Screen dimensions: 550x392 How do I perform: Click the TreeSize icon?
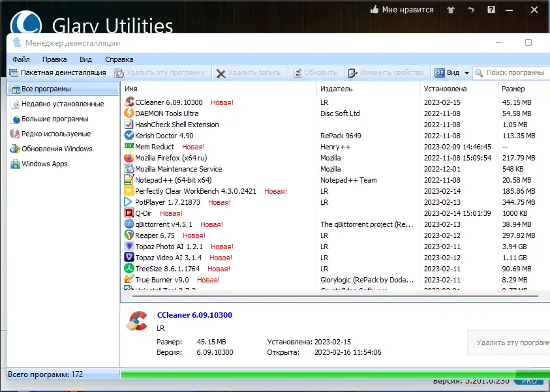129,269
